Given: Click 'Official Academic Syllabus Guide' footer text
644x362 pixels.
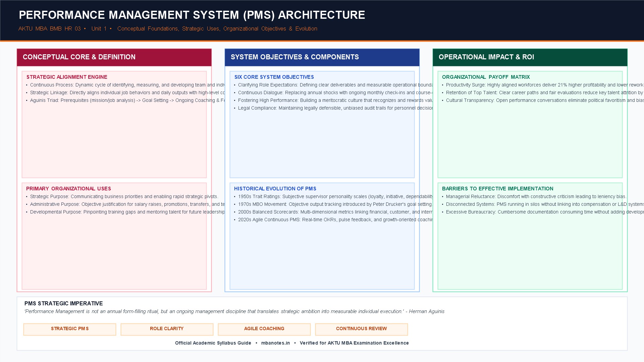Looking at the screenshot, I should [x=213, y=343].
